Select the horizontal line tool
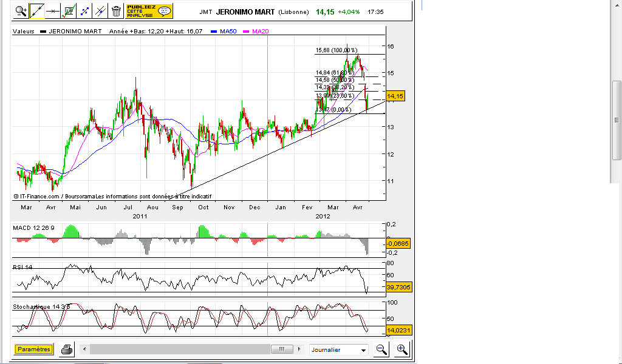Image resolution: width=622 pixels, height=364 pixels. 53,11
